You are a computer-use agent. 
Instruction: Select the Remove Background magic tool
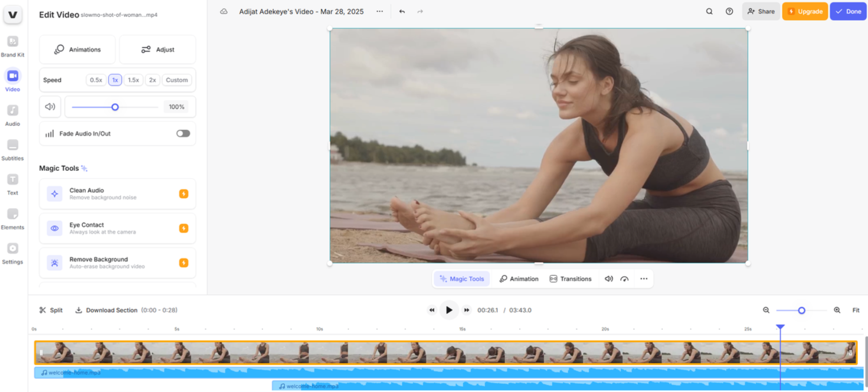pos(117,262)
